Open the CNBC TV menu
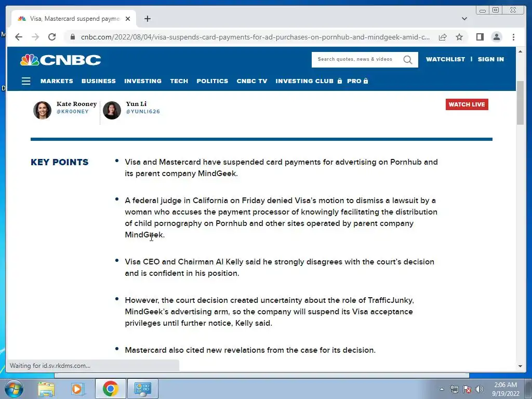This screenshot has width=532, height=399. pyautogui.click(x=252, y=81)
